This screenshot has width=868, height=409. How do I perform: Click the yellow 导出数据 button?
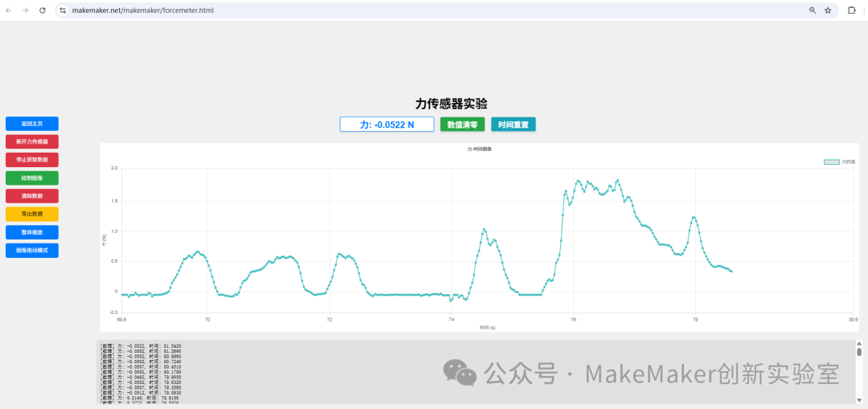point(32,215)
